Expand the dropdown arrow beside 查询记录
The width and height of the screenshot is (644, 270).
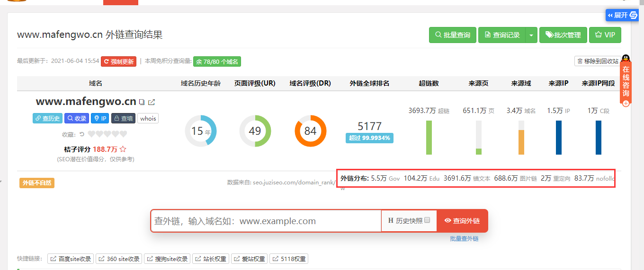(x=532, y=35)
